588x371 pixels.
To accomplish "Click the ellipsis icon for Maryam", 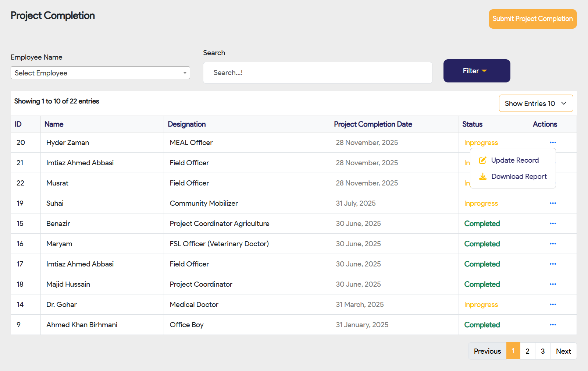I will [x=553, y=244].
